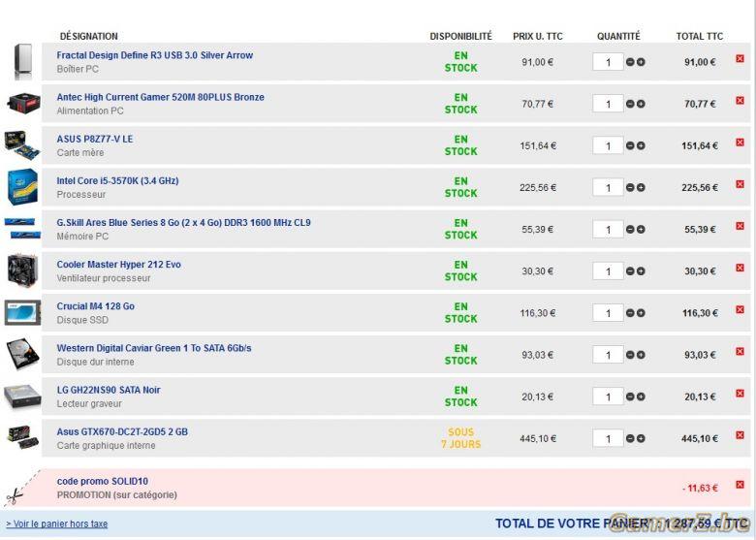Open Fractal Design Define R3 product page
756x540 pixels.
[x=155, y=55]
